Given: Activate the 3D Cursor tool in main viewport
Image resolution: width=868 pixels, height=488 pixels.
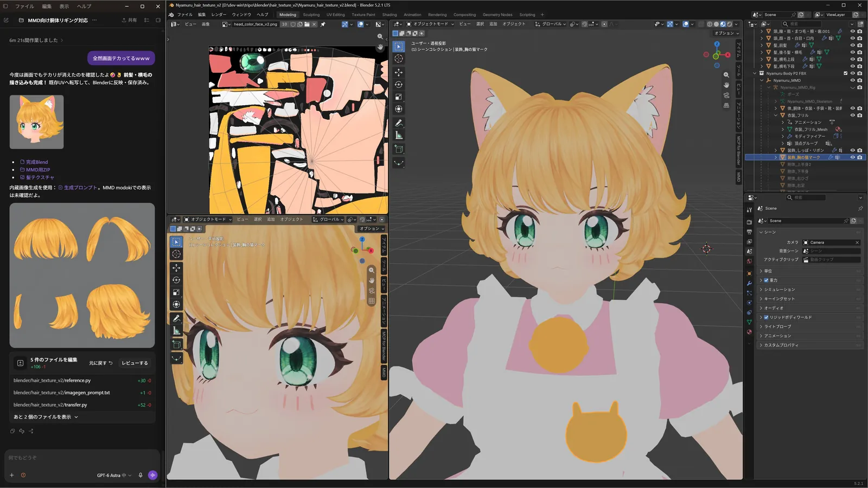Looking at the screenshot, I should tap(399, 59).
